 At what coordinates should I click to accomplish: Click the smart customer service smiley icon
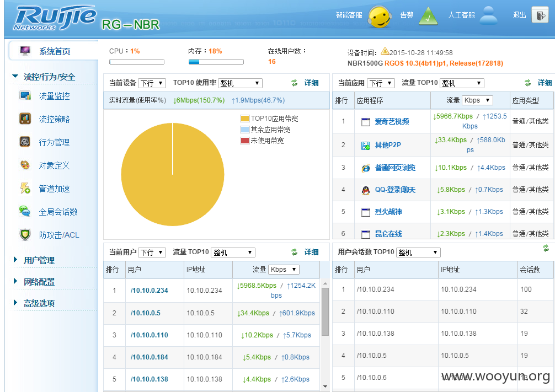pos(380,17)
